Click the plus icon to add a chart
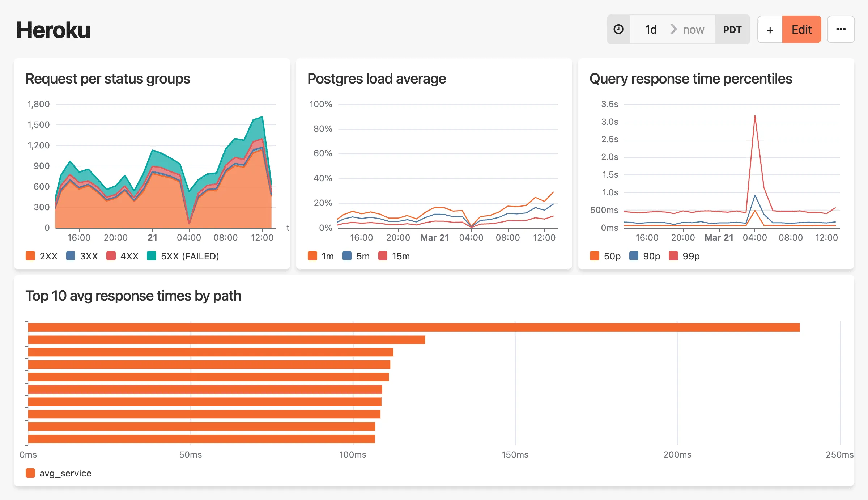868x500 pixels. click(770, 29)
